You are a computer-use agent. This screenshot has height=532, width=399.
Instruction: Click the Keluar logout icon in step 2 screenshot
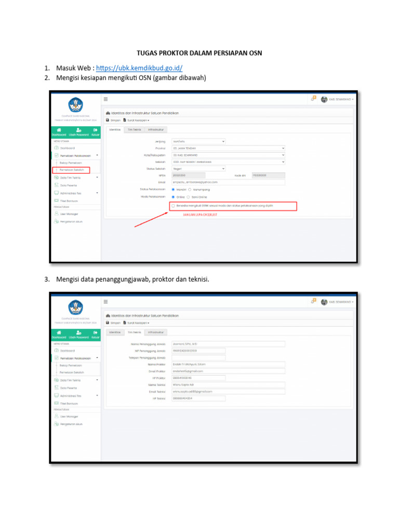[96, 130]
